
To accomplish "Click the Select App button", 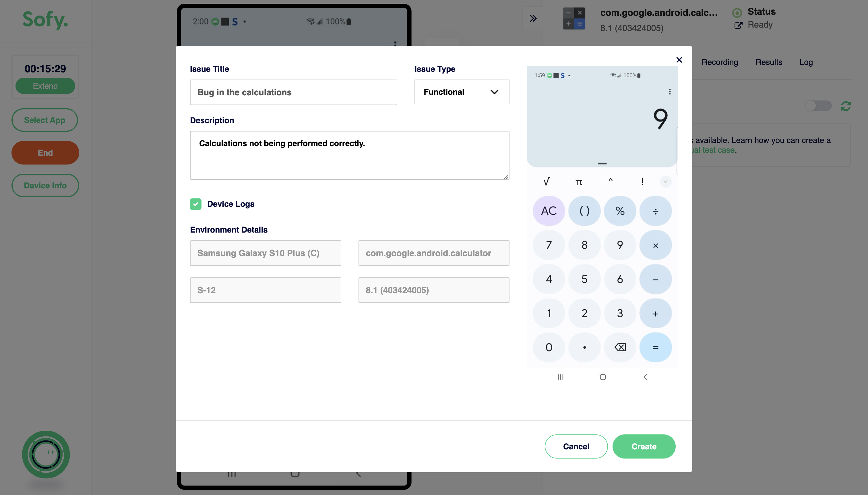I will (x=44, y=120).
